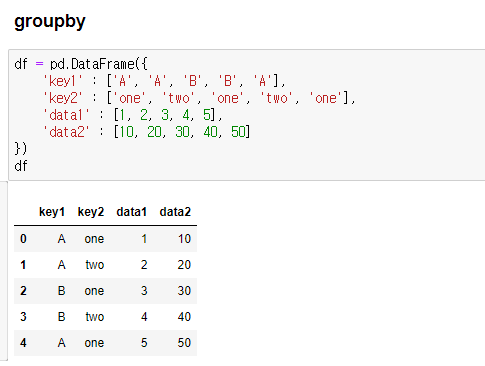485x366 pixels.
Task: Click the final df line in cell
Action: point(21,166)
